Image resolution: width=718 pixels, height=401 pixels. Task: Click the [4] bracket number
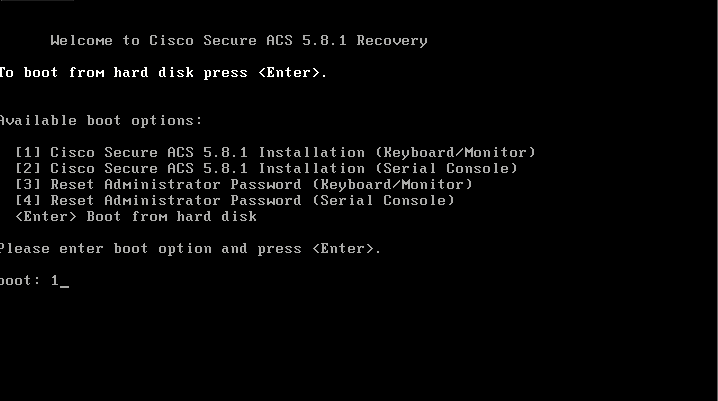tap(28, 200)
